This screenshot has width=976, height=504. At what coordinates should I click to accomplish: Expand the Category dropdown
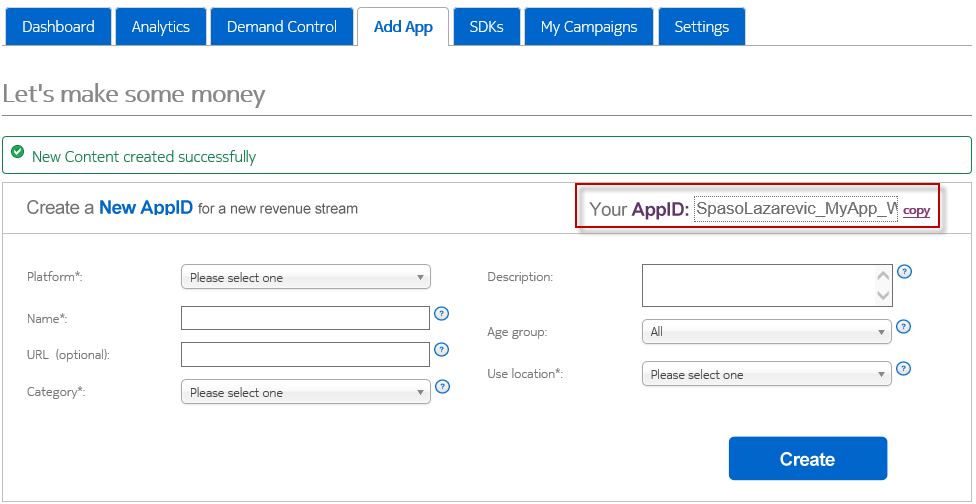click(x=305, y=392)
